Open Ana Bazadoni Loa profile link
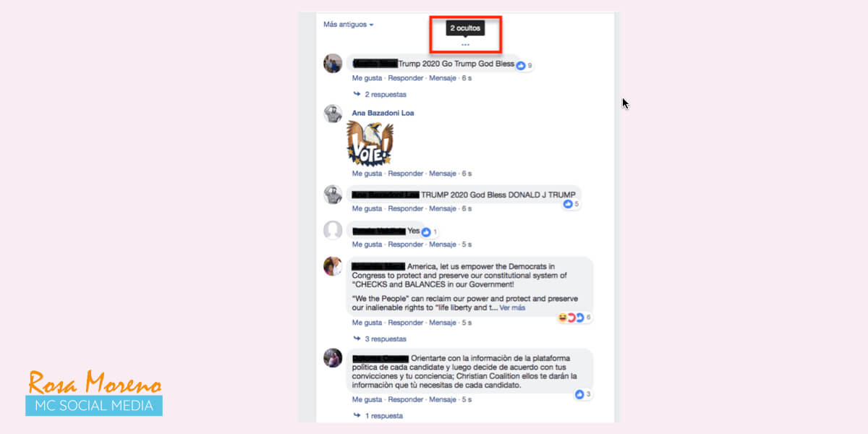This screenshot has height=434, width=868. tap(383, 114)
